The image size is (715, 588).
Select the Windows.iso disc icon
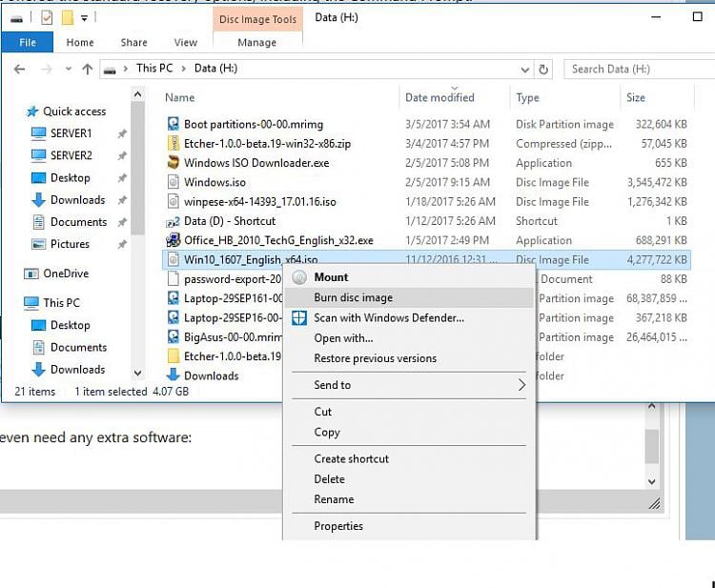pyautogui.click(x=174, y=182)
